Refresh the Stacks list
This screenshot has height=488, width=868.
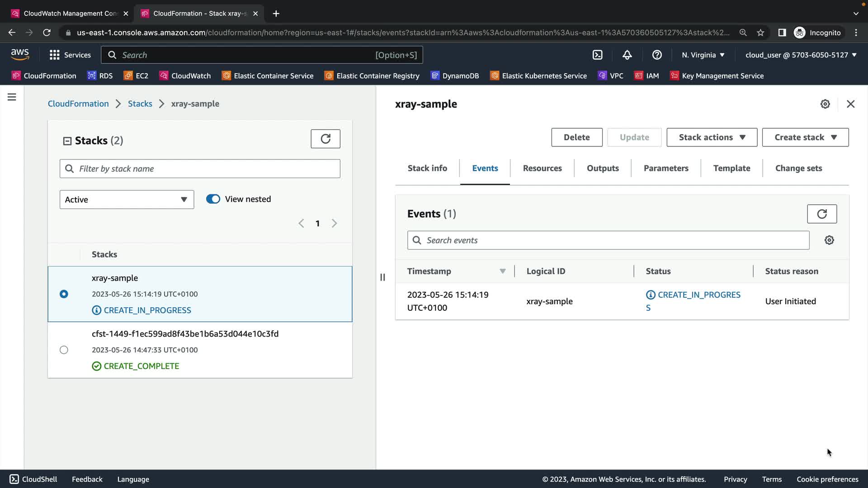(325, 139)
